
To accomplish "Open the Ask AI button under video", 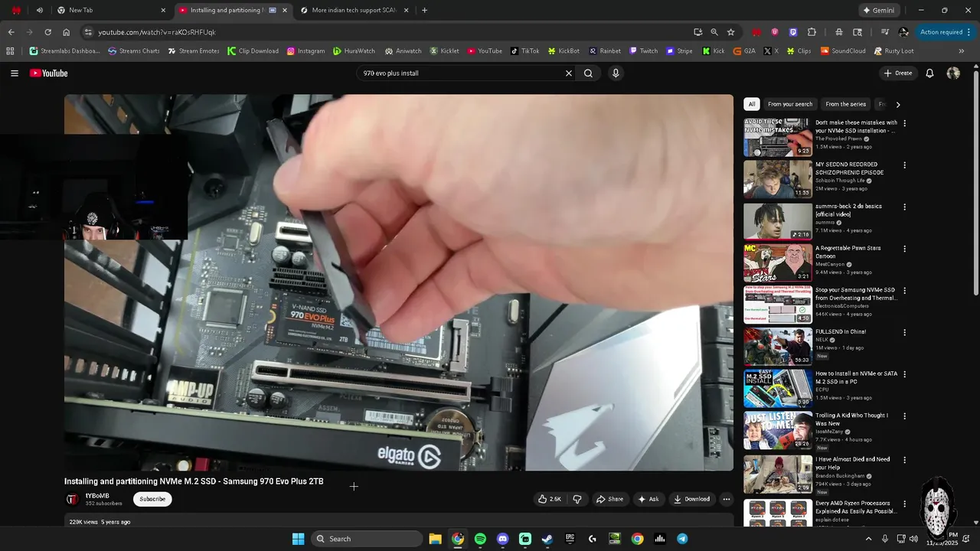I will click(x=648, y=499).
